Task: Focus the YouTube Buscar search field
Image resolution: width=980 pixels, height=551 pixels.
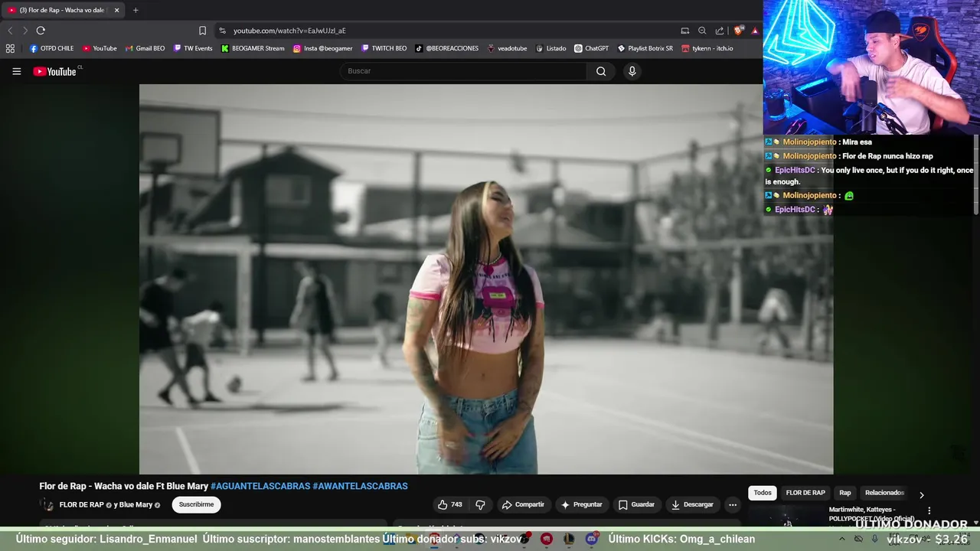Action: (x=463, y=71)
